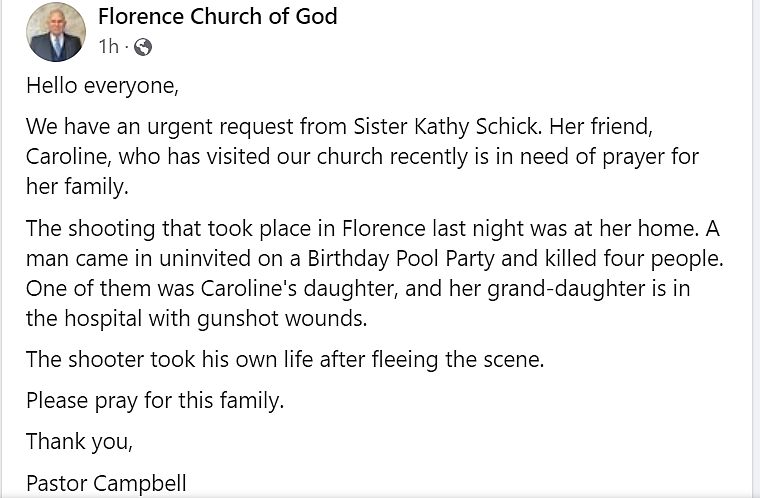Click the line 'The shooter took his own life'
Viewport: 760px width, 498px height.
pyautogui.click(x=169, y=360)
